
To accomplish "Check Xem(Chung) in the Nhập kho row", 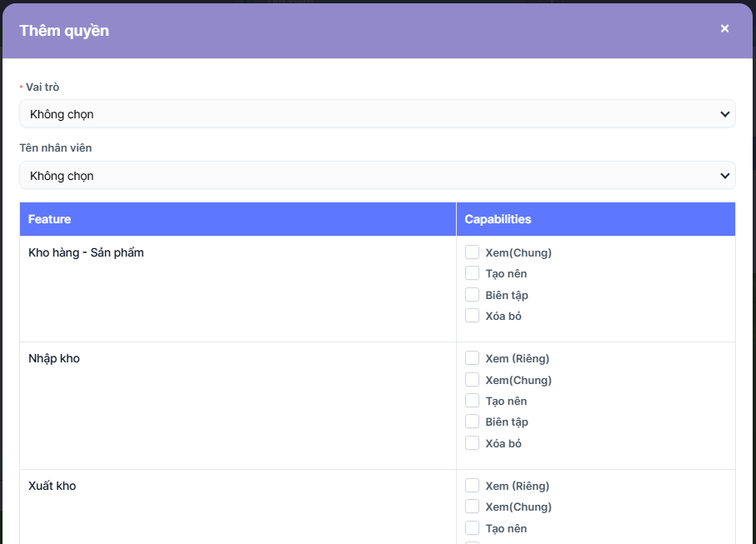I will coord(473,380).
